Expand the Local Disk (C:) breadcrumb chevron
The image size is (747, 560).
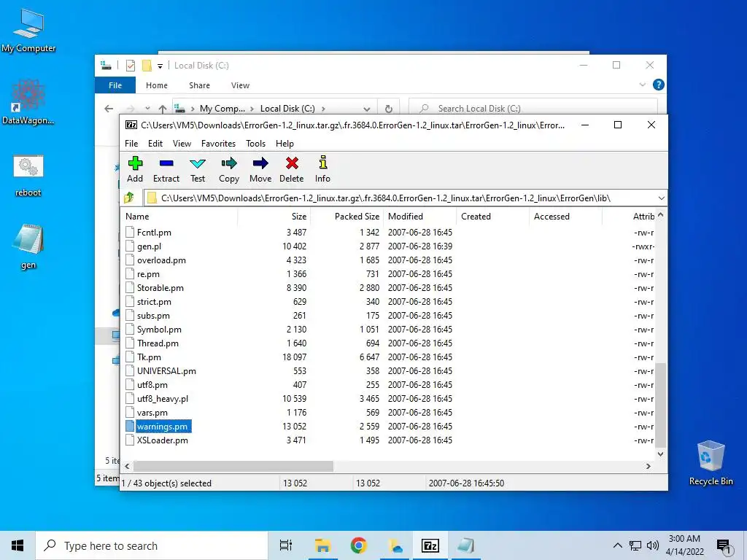click(x=323, y=109)
